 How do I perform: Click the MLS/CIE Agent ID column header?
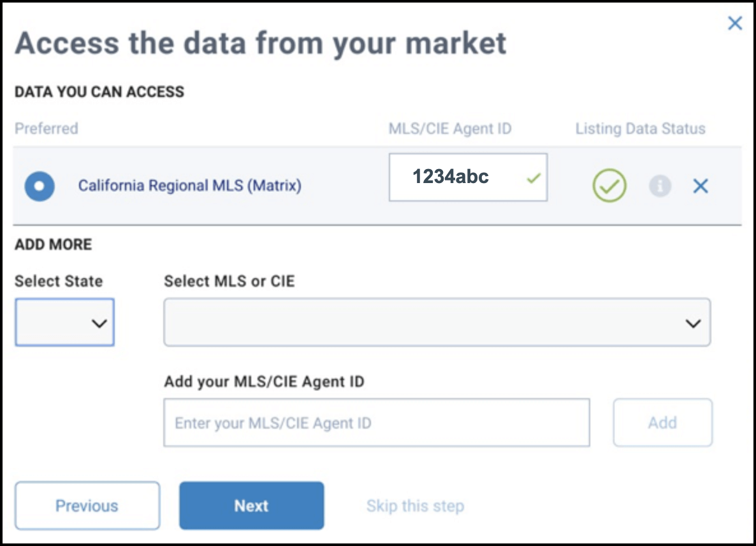coord(449,129)
